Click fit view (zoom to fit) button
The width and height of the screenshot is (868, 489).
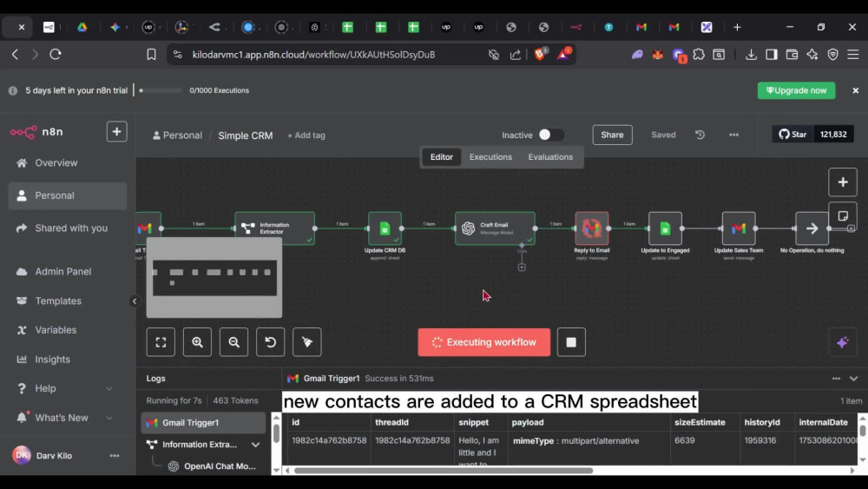(161, 342)
